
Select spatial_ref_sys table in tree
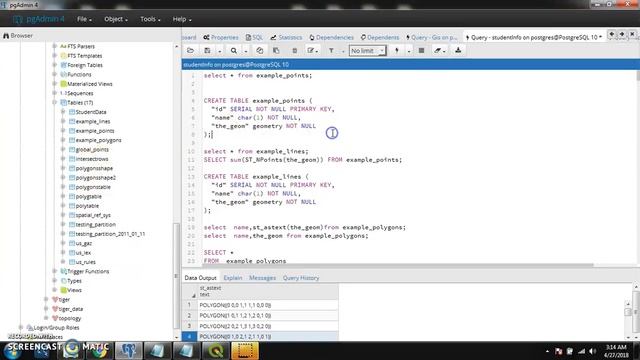pyautogui.click(x=93, y=215)
